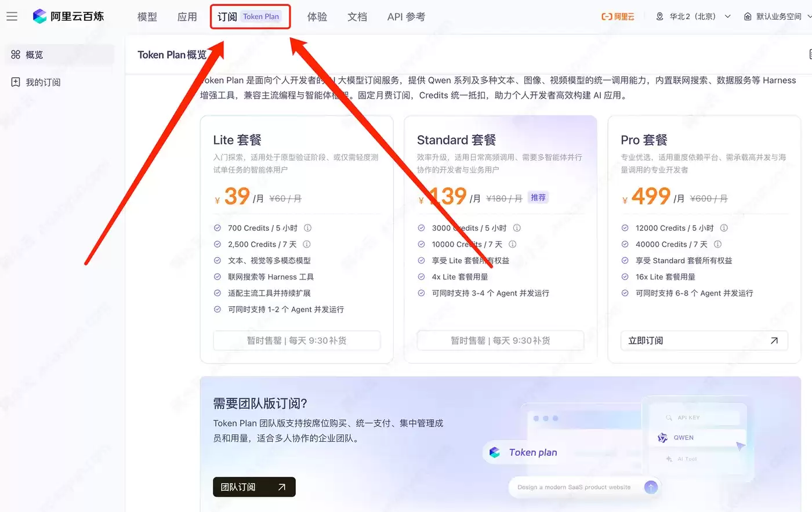The width and height of the screenshot is (812, 512).
Task: Open the hamburger menu icon
Action: click(x=12, y=16)
